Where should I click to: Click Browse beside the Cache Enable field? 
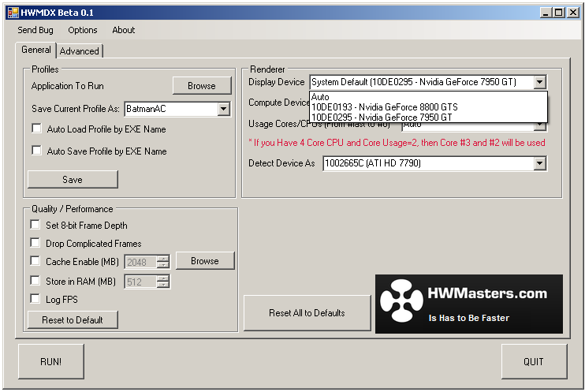(x=205, y=260)
